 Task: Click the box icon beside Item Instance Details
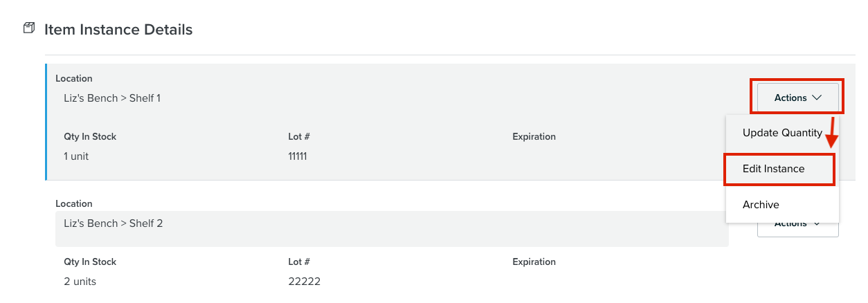pyautogui.click(x=28, y=28)
